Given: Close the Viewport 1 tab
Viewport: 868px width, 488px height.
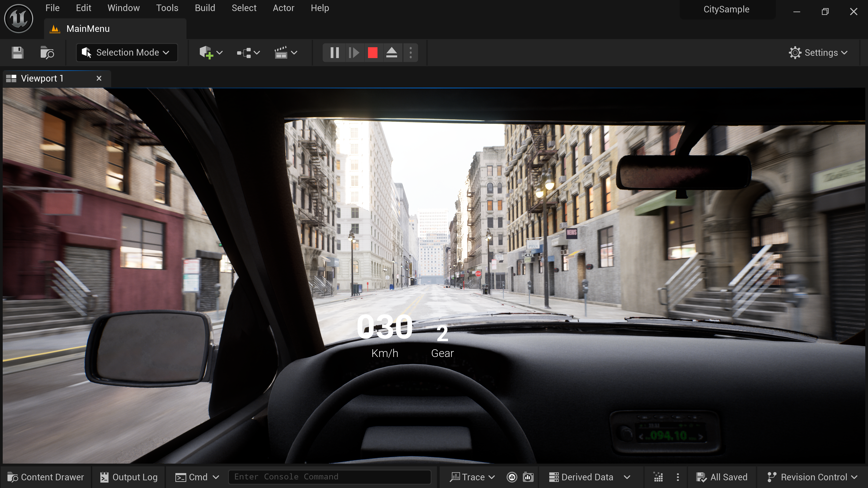Looking at the screenshot, I should (99, 78).
